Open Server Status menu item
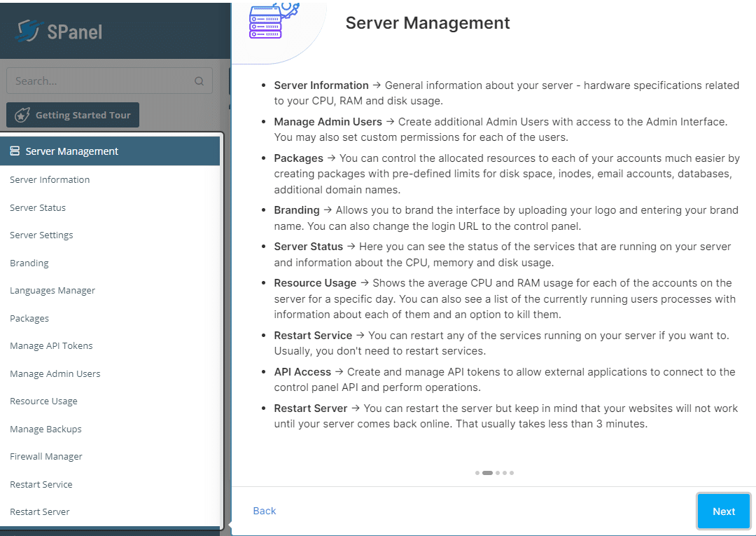This screenshot has height=536, width=756. (x=38, y=208)
